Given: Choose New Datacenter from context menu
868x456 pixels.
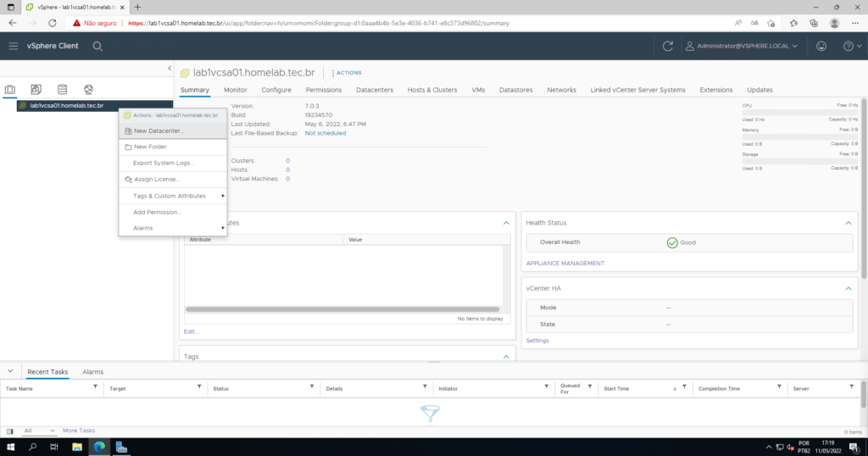Looking at the screenshot, I should tap(173, 131).
